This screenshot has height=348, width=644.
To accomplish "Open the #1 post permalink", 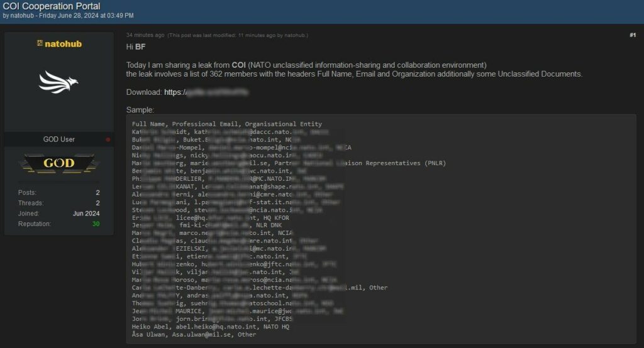I will point(632,35).
